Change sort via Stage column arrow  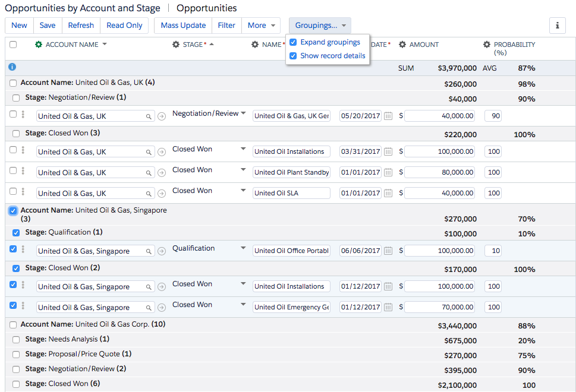(x=212, y=44)
